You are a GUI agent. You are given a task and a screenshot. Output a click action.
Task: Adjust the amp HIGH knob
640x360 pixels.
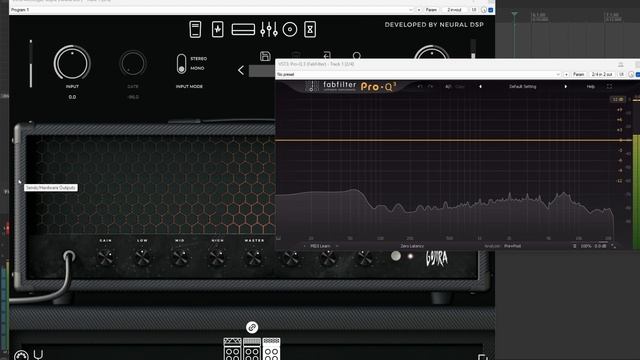(x=217, y=257)
